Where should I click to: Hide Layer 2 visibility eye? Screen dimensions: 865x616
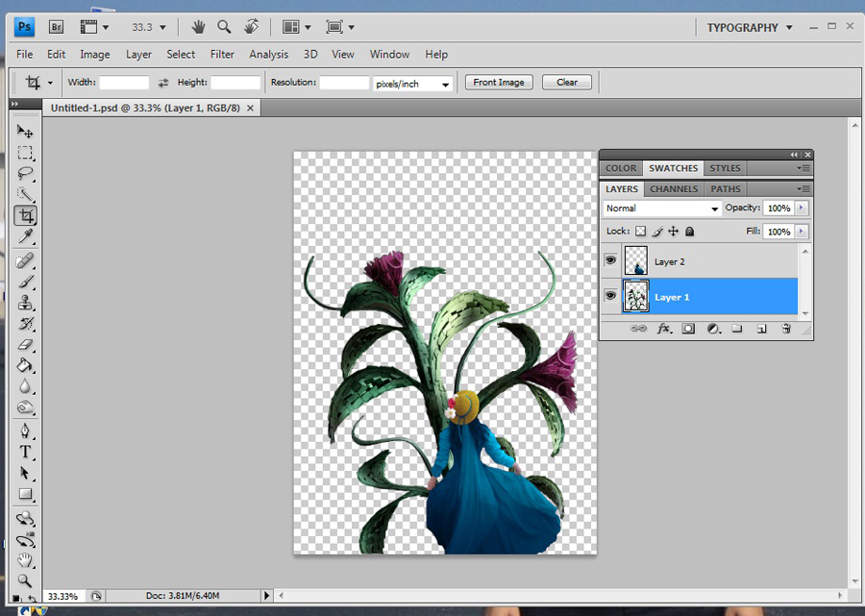[610, 259]
